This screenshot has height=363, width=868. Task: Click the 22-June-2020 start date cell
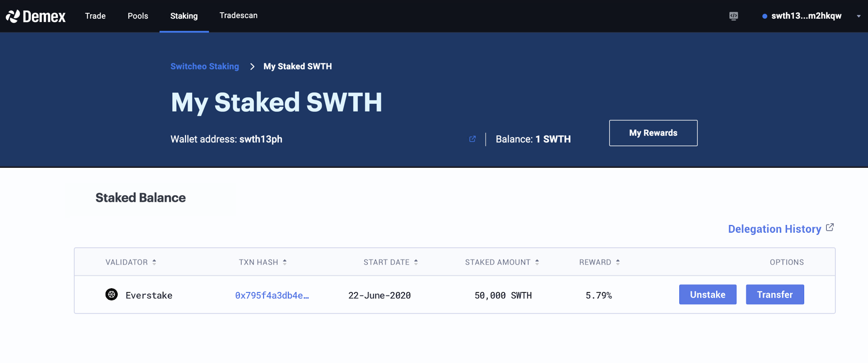[380, 295]
